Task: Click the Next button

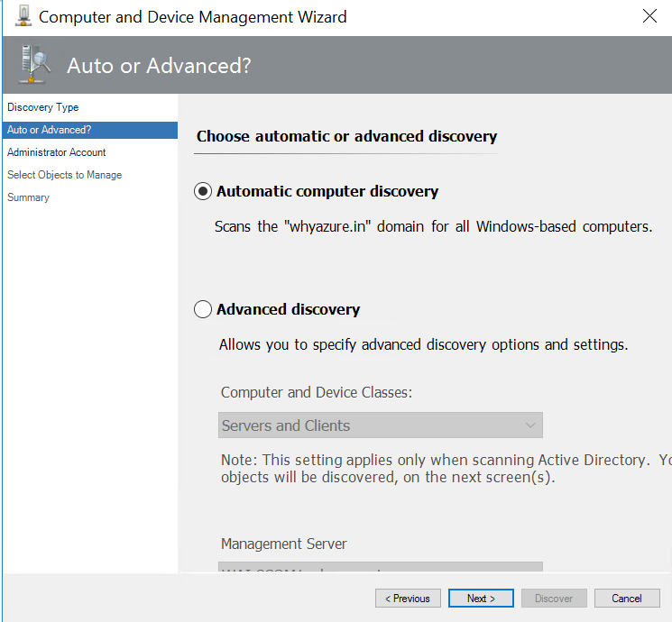Action: click(x=481, y=598)
